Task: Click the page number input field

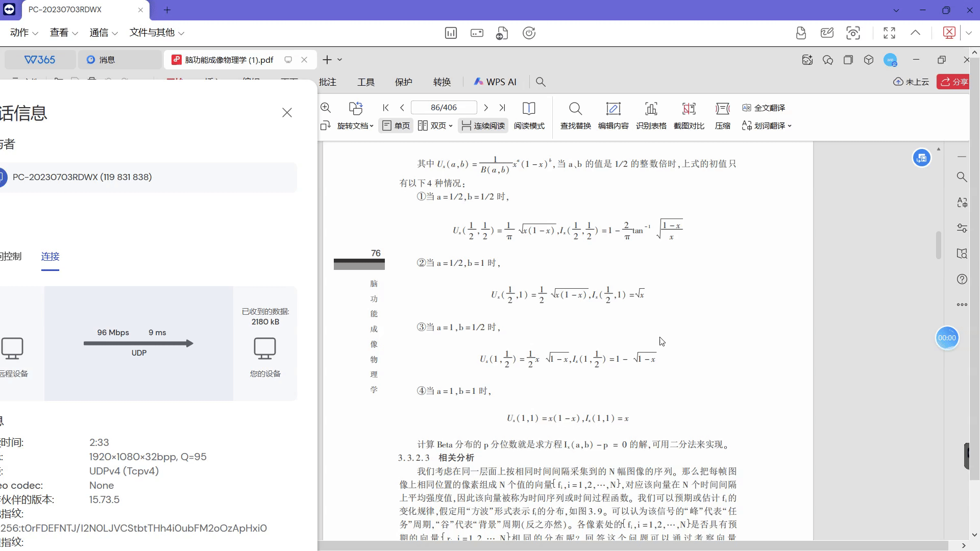Action: click(x=444, y=108)
